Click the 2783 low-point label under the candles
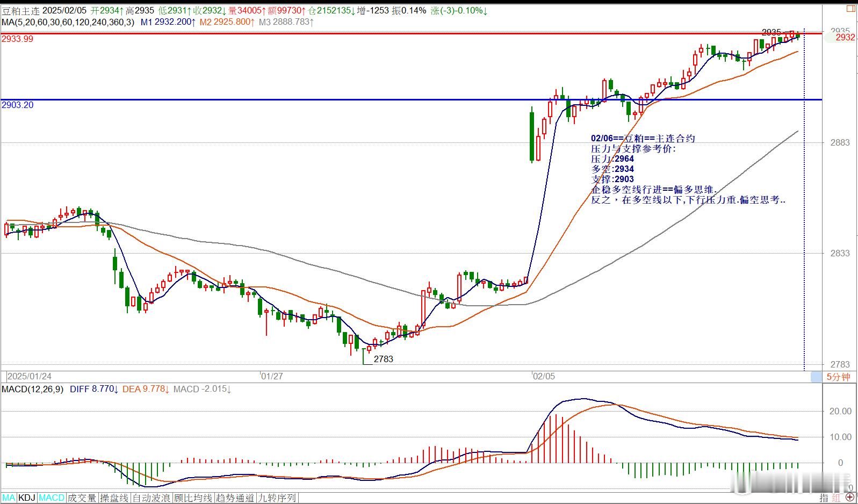Image resolution: width=858 pixels, height=504 pixels. point(384,359)
